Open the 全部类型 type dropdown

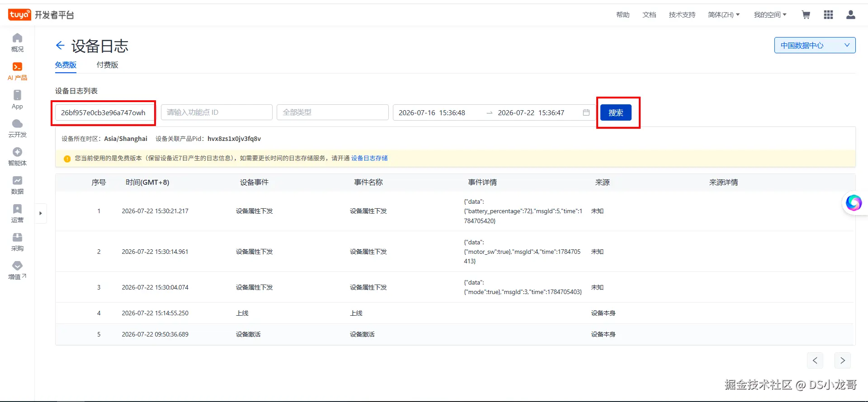point(333,112)
